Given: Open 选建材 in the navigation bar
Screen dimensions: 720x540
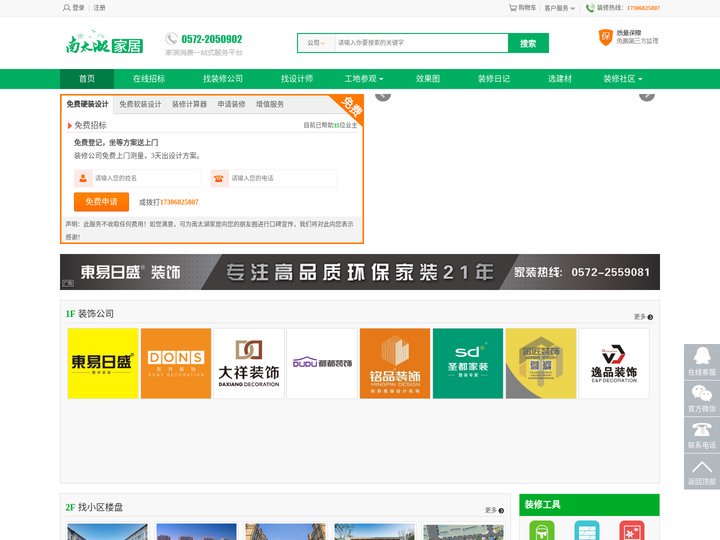Looking at the screenshot, I should pos(560,79).
